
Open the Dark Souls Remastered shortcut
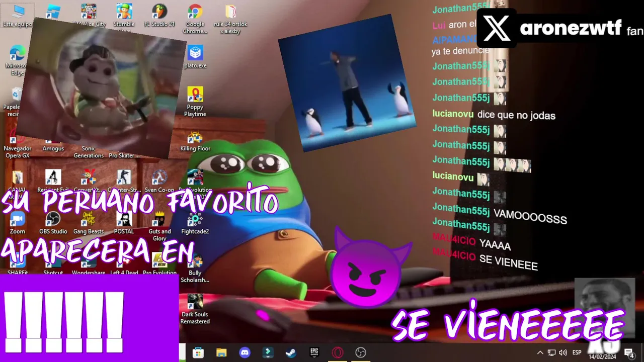pos(195,309)
